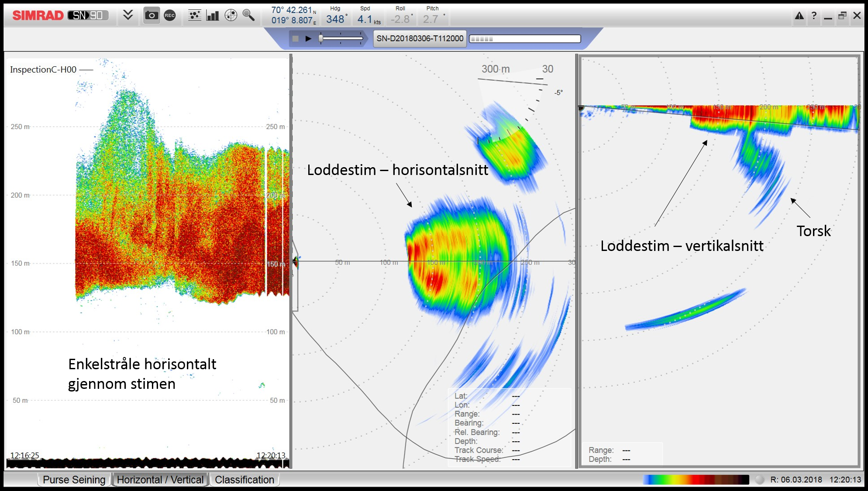Screen dimensions: 868x491
Task: Click the SIMRAD SN90 logo
Action: (x=60, y=16)
